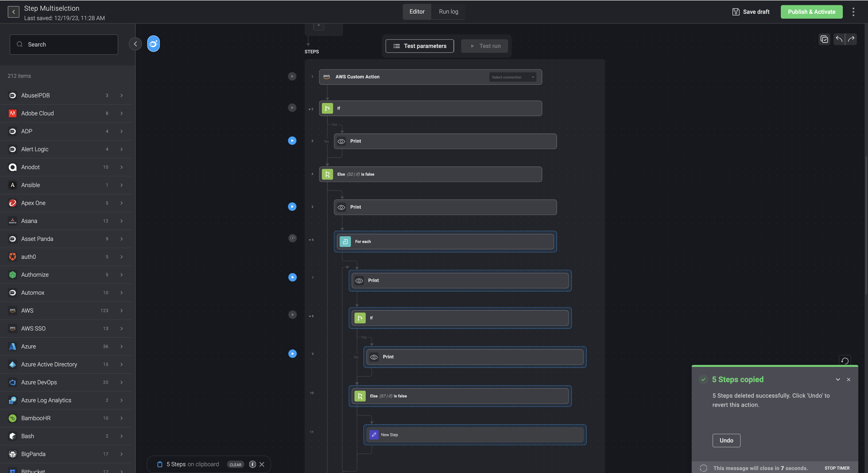Click the Step Multiselction workflow title
This screenshot has width=868, height=473.
pos(52,8)
